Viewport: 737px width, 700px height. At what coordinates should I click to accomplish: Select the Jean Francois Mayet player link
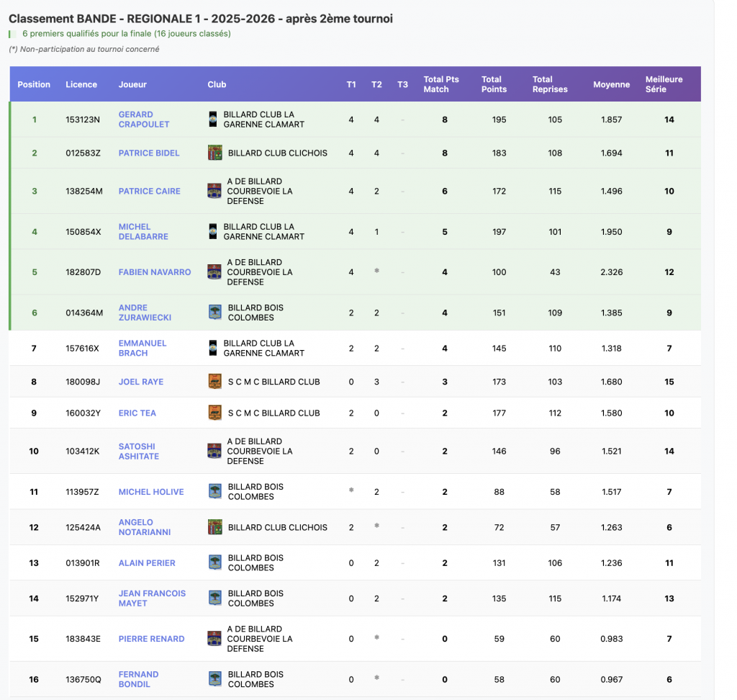(152, 598)
